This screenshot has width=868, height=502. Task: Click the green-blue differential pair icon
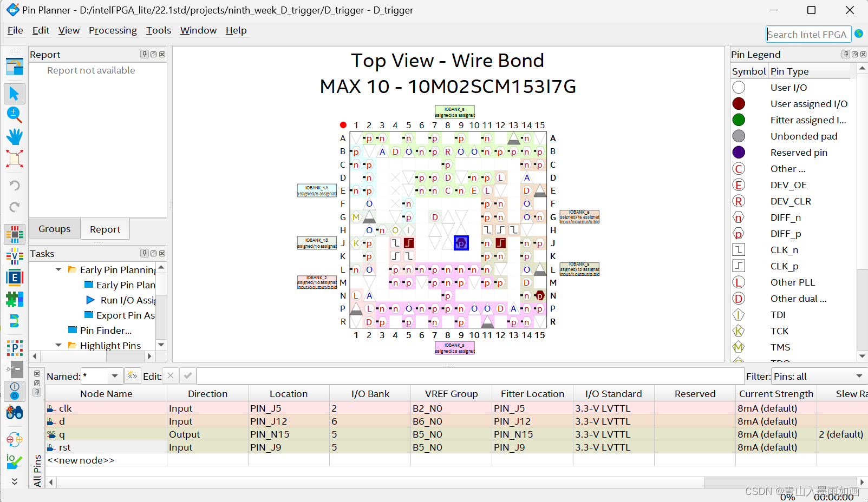15,321
